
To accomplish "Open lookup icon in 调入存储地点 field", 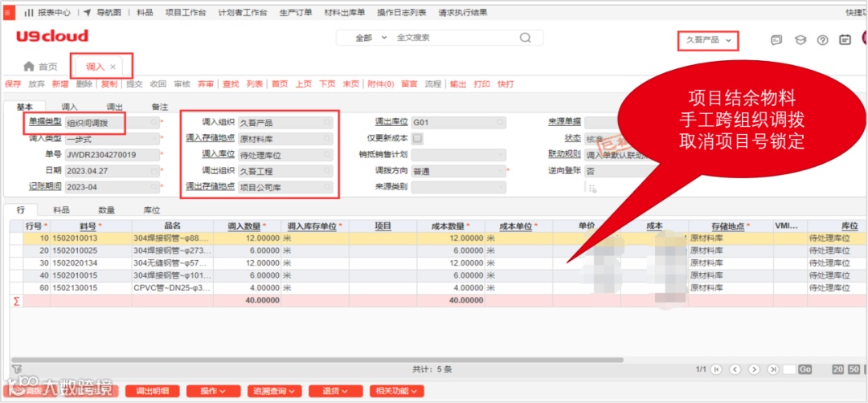I will click(328, 139).
